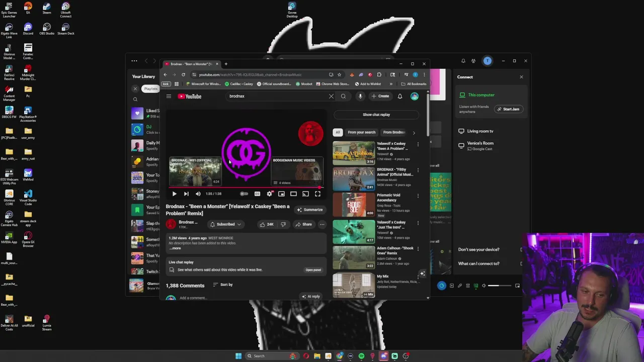Seek on the video progress bar
The height and width of the screenshot is (362, 644).
pos(246,188)
